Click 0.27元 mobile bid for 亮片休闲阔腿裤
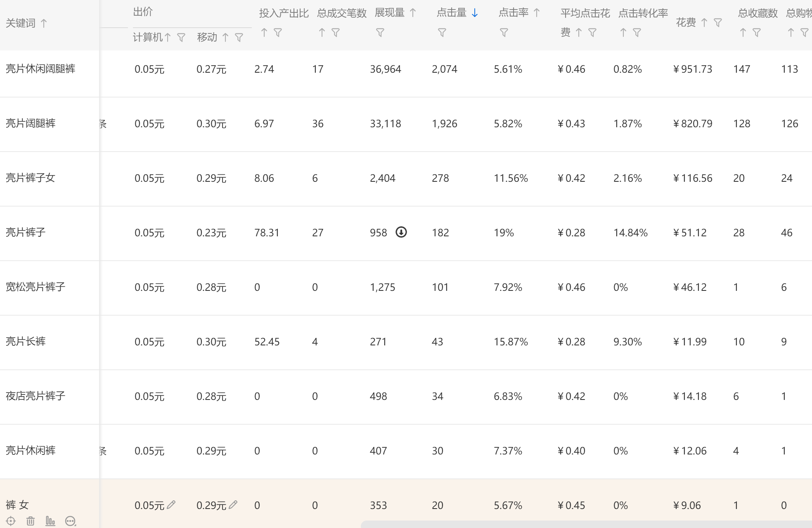 pos(211,69)
